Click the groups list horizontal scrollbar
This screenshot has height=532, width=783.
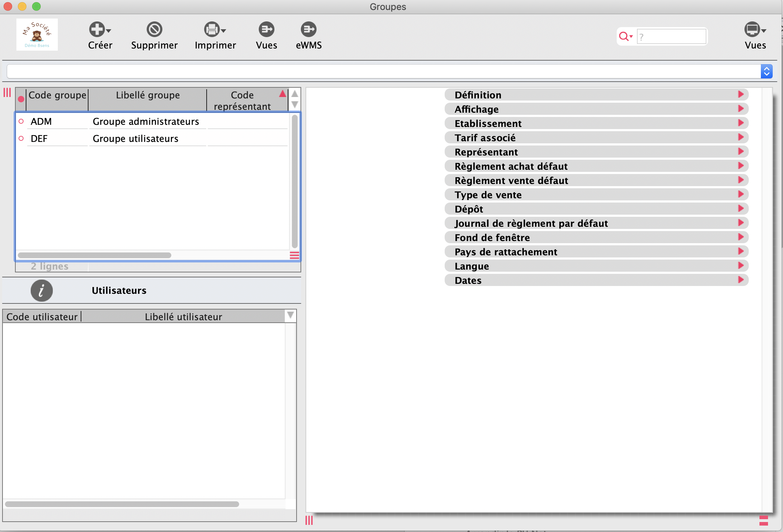(x=95, y=255)
